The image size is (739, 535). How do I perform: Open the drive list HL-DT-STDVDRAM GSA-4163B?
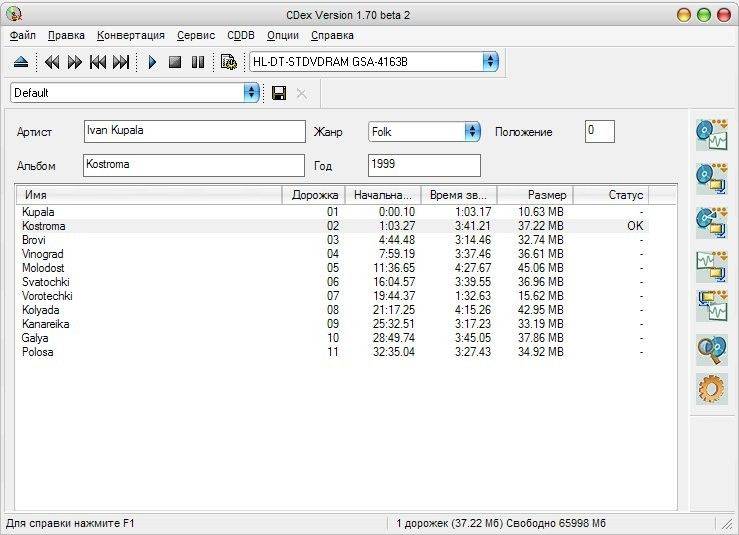click(x=374, y=62)
